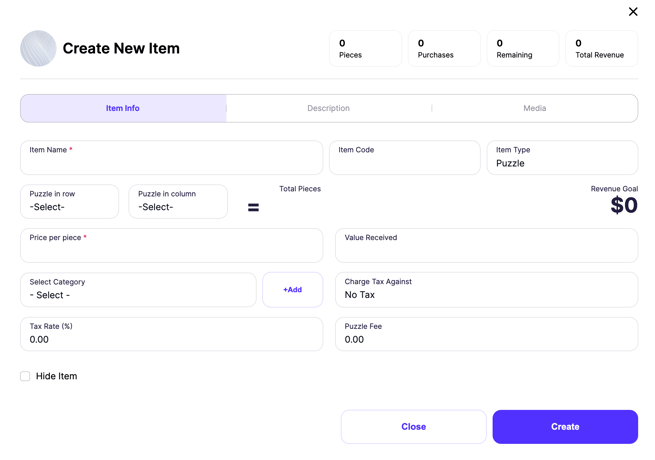Click the Hide Item label text
Image resolution: width=655 pixels, height=460 pixels.
(x=56, y=376)
